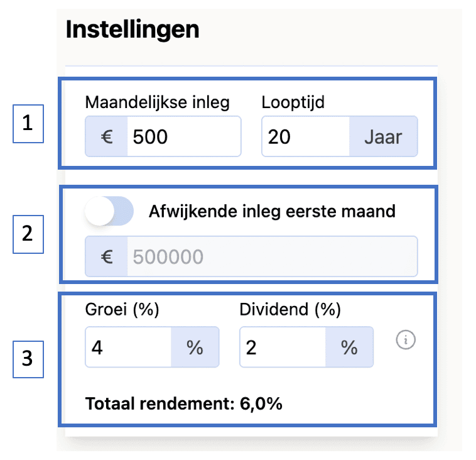Click the Looptijd label
The height and width of the screenshot is (460, 476).
(293, 102)
